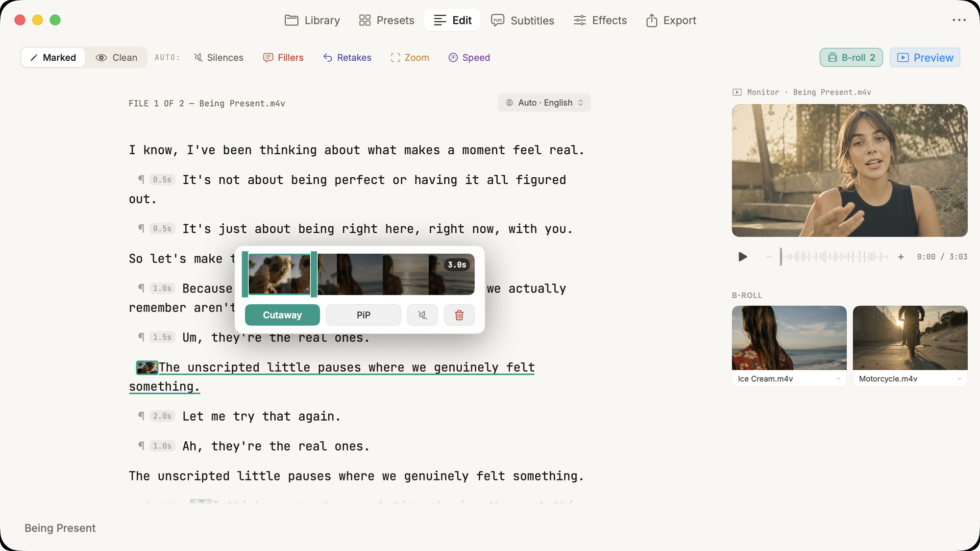Select the Motorcycle.m4v B-roll thumbnail
This screenshot has height=551, width=980.
tap(910, 338)
